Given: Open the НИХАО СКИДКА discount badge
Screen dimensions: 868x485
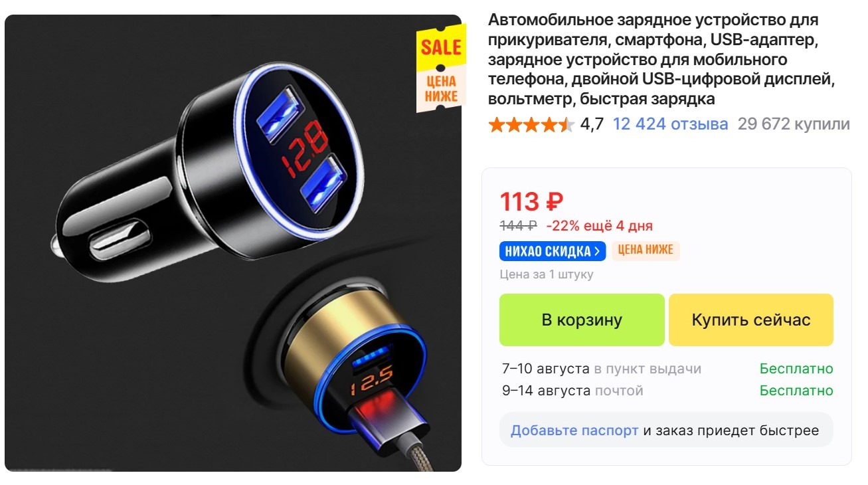Looking at the screenshot, I should tap(553, 251).
